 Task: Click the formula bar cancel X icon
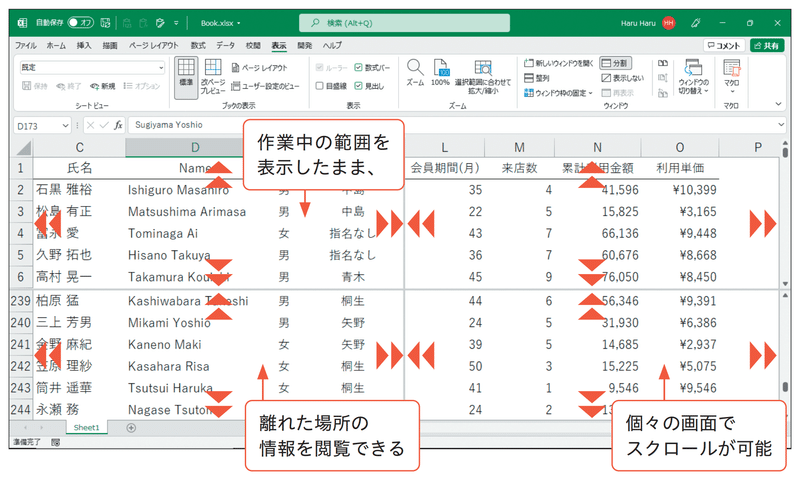[90, 125]
